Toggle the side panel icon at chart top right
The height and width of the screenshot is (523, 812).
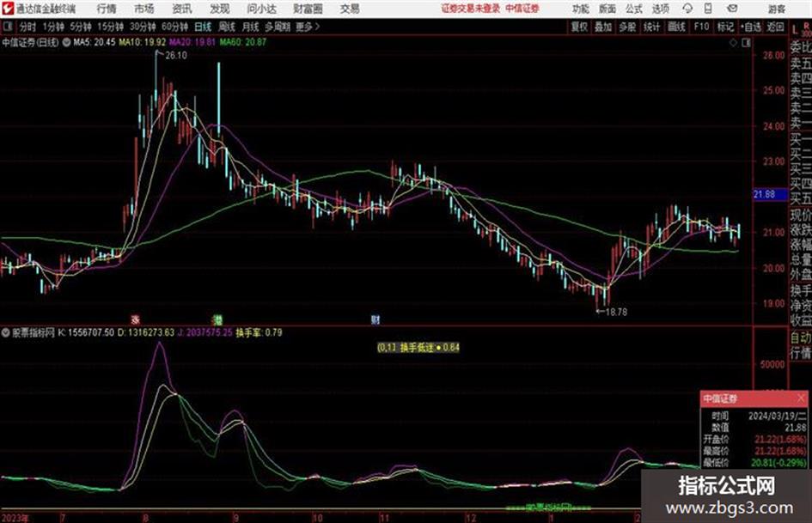click(x=746, y=43)
